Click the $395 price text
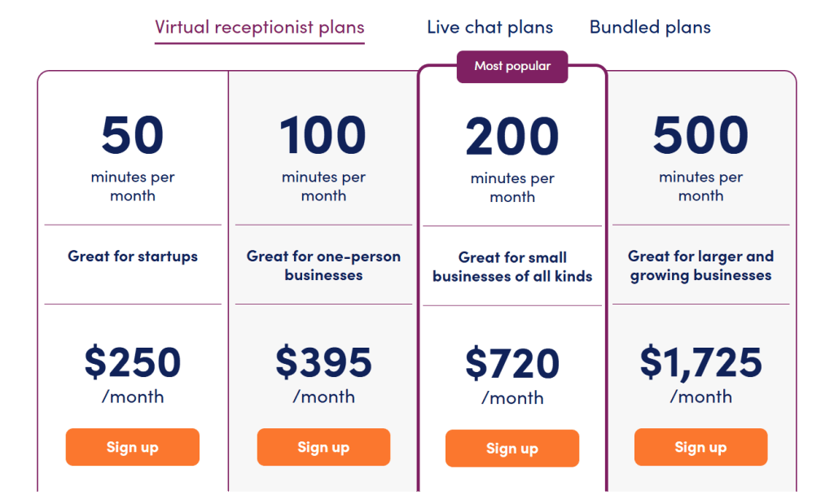Image resolution: width=834 pixels, height=504 pixels. [x=323, y=363]
